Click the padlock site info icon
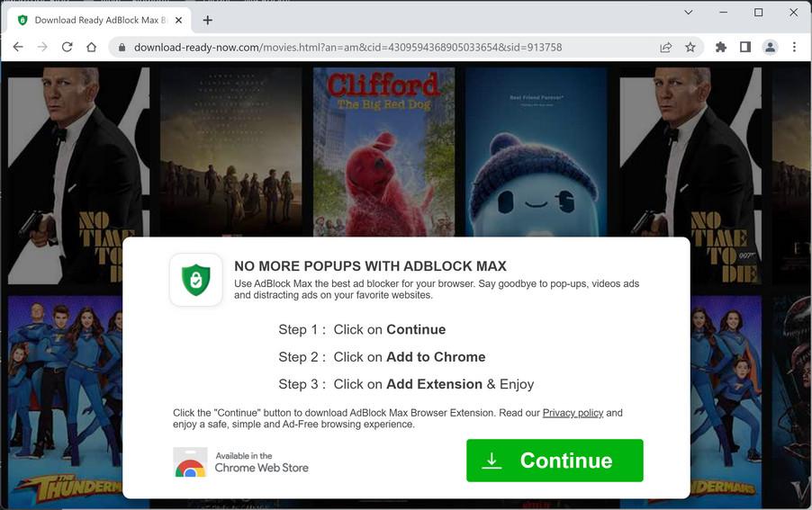The height and width of the screenshot is (510, 812). tap(122, 48)
